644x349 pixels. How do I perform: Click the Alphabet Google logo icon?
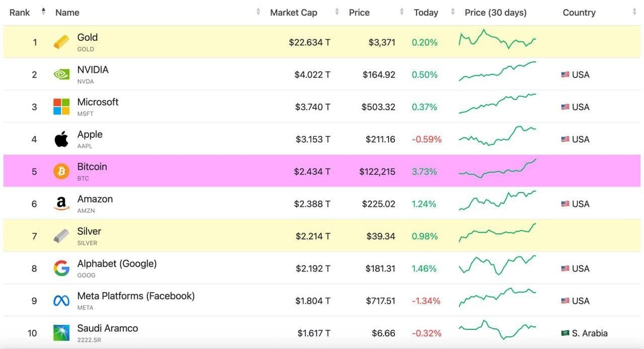[61, 269]
